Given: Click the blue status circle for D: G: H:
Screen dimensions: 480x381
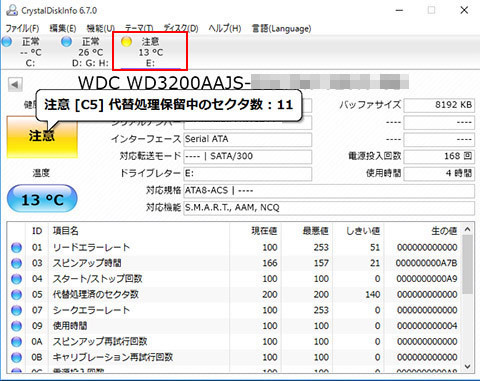Looking at the screenshot, I should coord(67,42).
